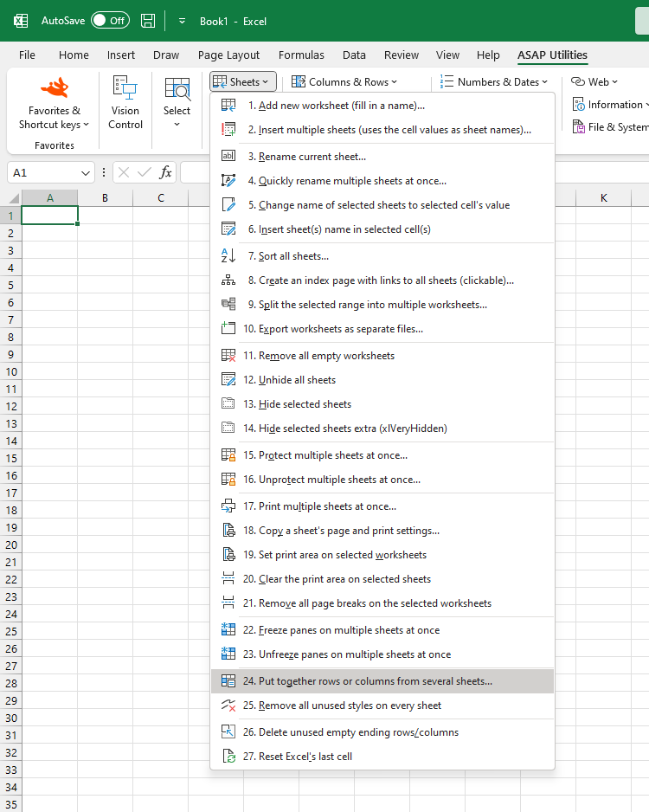This screenshot has width=649, height=812.
Task: Choose Change name of selected sheets entry
Action: point(382,205)
